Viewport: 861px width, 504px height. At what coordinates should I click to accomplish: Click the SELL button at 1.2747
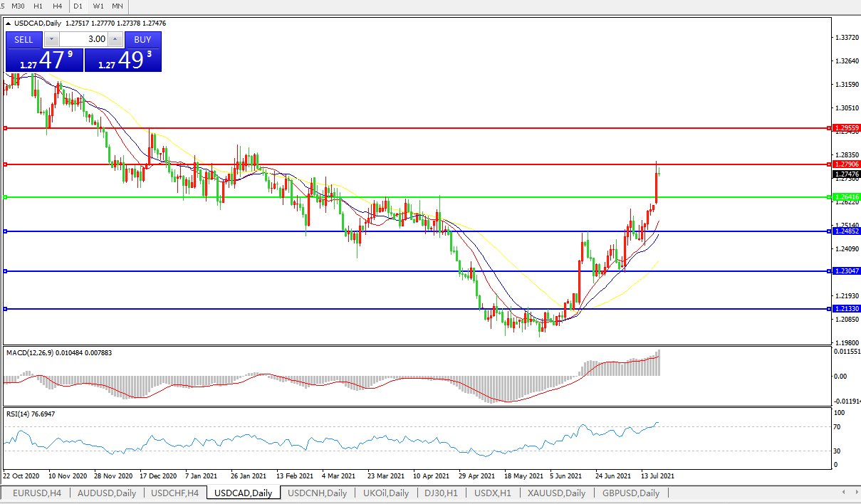click(x=24, y=40)
